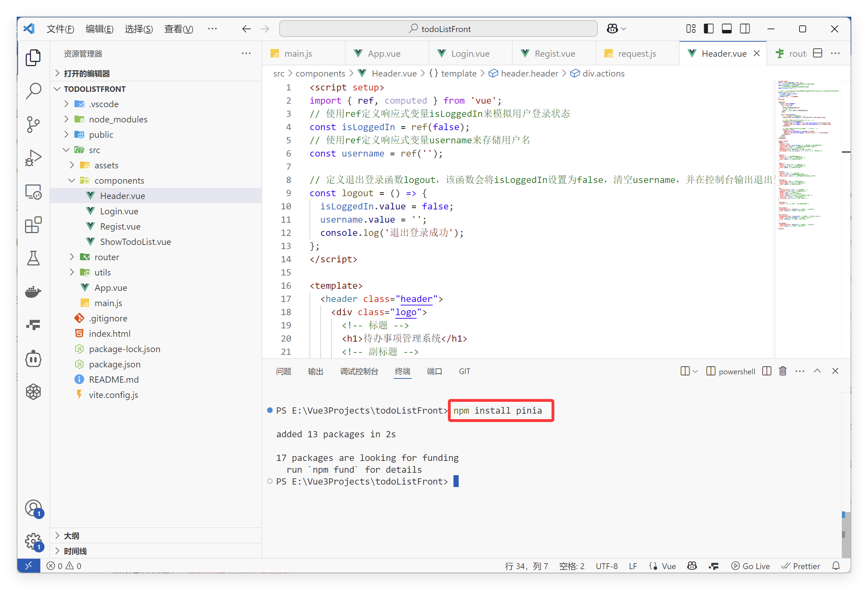868x590 pixels.
Task: Toggle the primary side bar
Action: click(708, 29)
